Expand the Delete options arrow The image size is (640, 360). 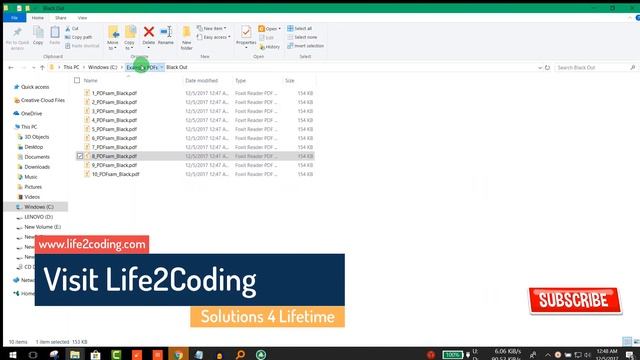click(x=149, y=48)
